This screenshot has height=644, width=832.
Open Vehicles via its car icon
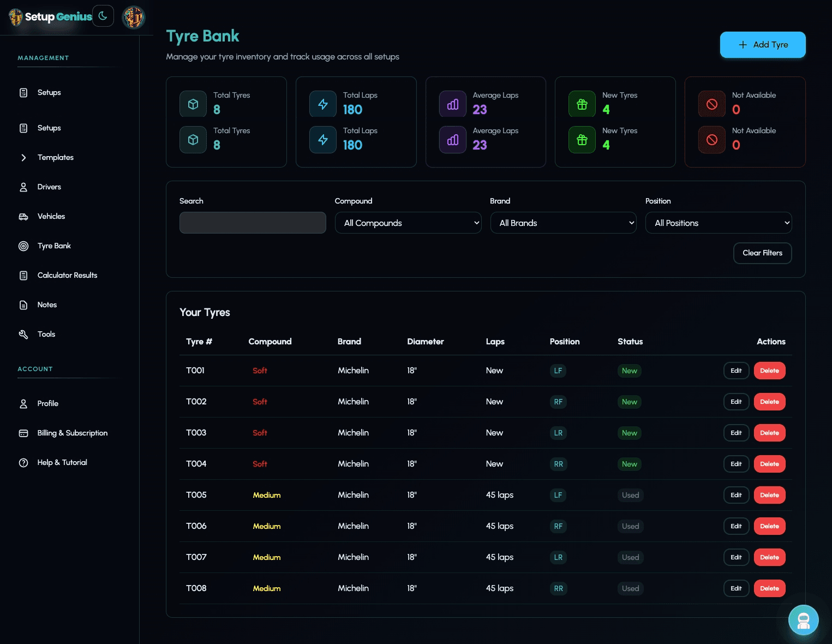[23, 217]
